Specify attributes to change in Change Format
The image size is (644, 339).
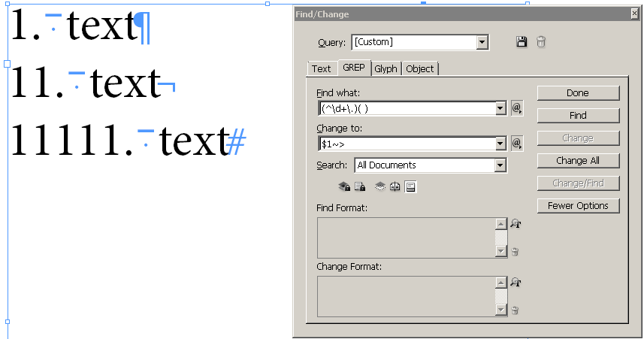(x=516, y=283)
